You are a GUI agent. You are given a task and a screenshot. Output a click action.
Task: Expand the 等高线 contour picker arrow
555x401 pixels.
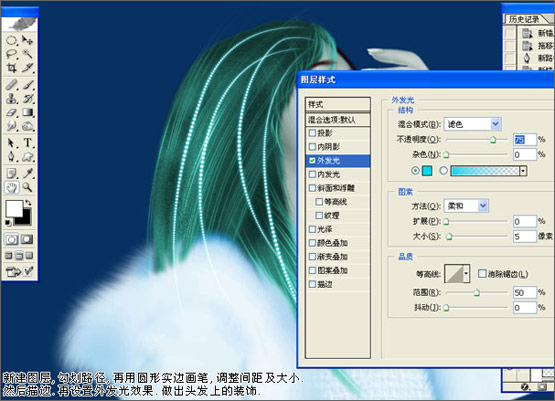[x=466, y=274]
